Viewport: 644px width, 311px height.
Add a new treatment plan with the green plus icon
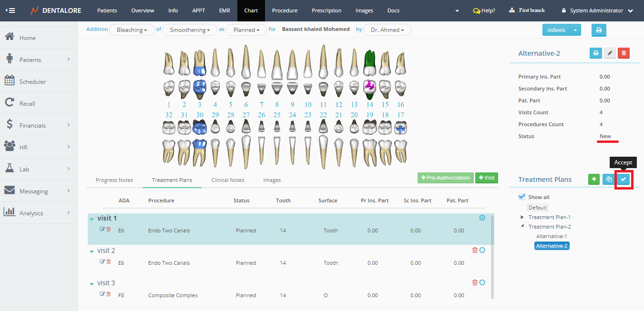coord(594,180)
